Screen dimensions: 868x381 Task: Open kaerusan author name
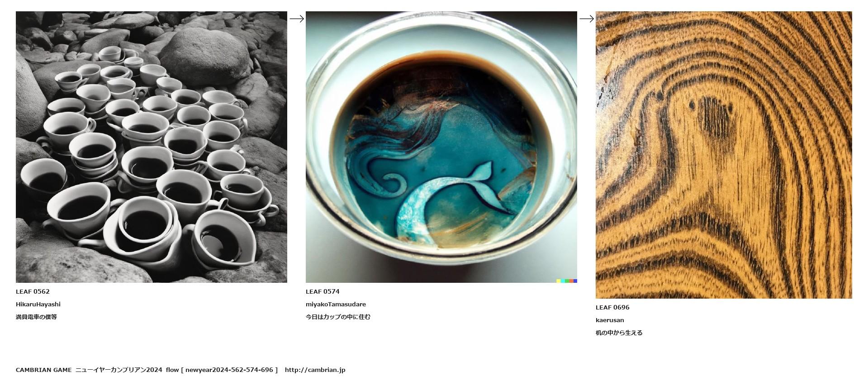click(610, 320)
